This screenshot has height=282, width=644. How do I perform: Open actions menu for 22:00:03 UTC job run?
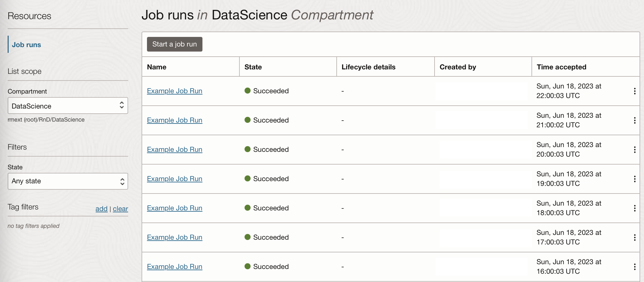coord(634,91)
